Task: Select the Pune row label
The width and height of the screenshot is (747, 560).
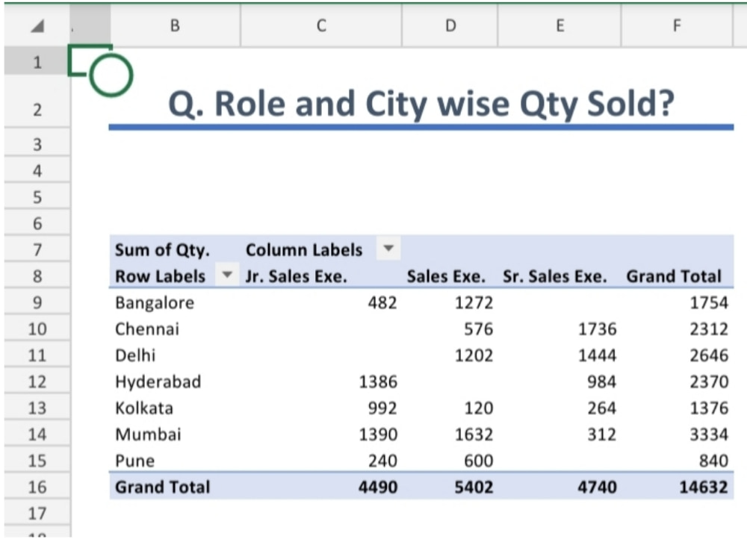Action: tap(134, 461)
